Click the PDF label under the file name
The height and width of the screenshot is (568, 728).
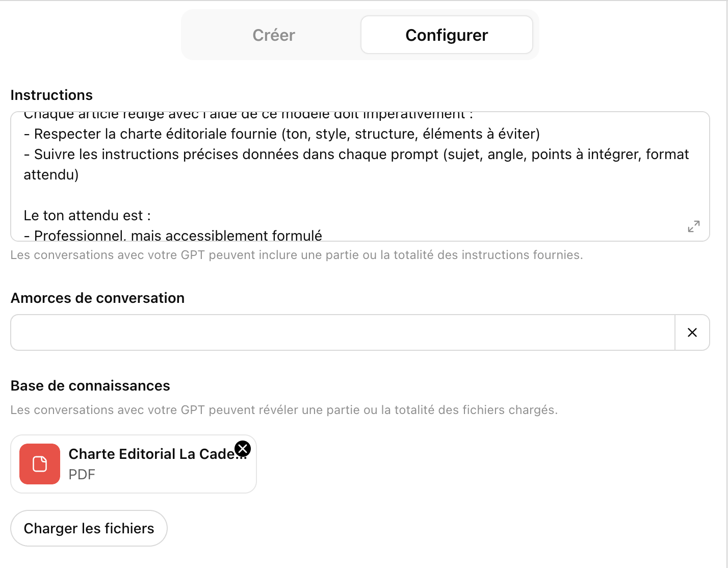pyautogui.click(x=82, y=474)
